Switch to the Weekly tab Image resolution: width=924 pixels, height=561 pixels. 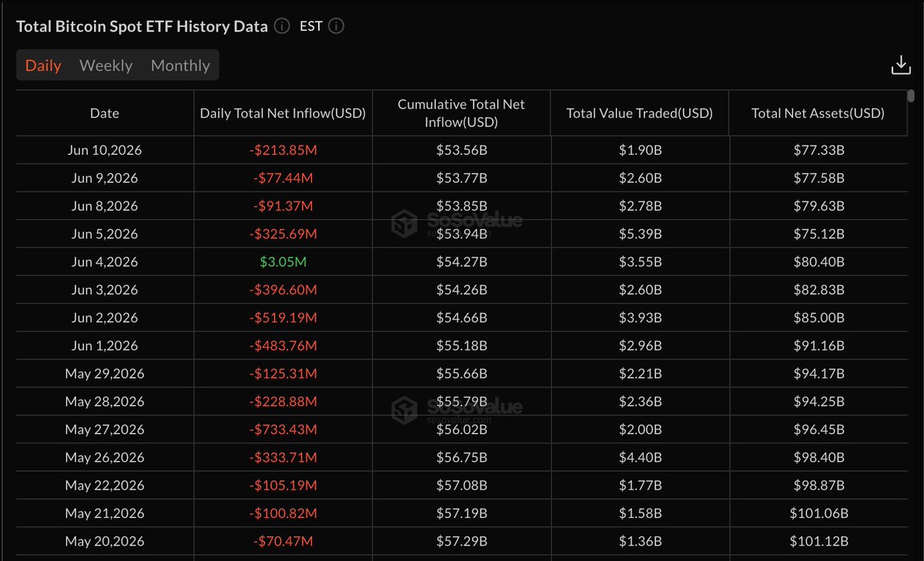106,65
